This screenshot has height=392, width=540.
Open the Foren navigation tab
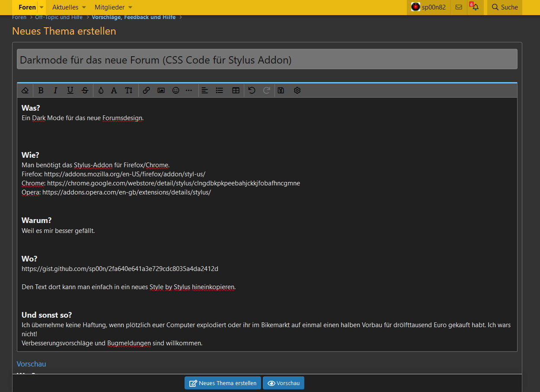point(27,7)
